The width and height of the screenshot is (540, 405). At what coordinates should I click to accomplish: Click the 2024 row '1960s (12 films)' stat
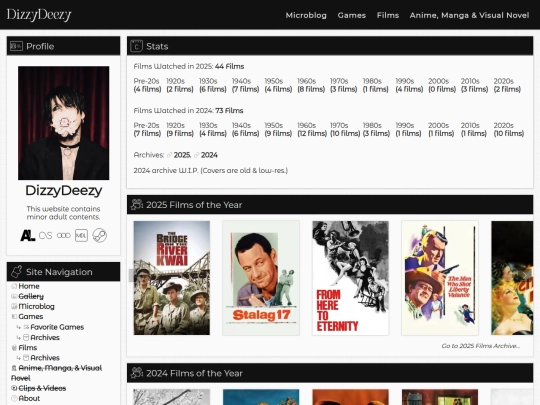(x=312, y=129)
